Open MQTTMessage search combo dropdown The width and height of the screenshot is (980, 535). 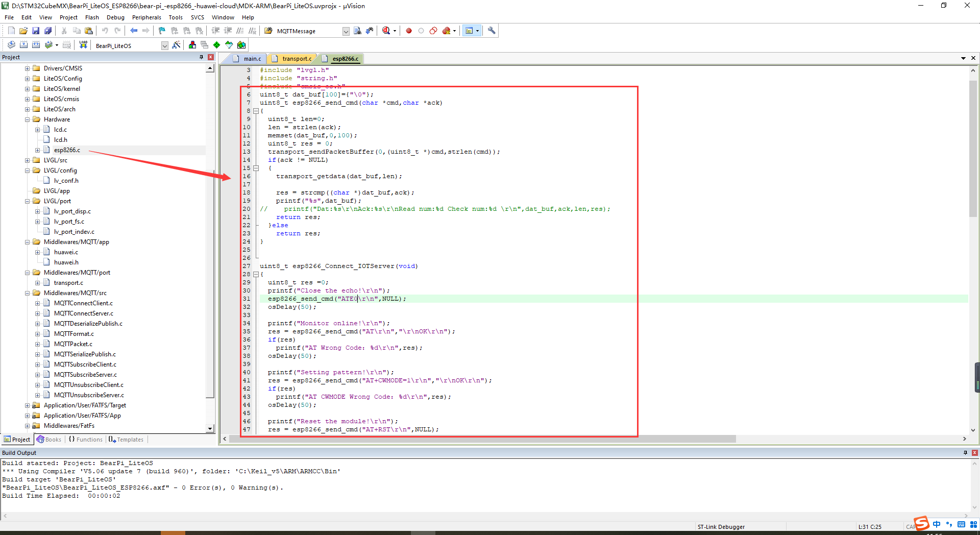pyautogui.click(x=346, y=31)
